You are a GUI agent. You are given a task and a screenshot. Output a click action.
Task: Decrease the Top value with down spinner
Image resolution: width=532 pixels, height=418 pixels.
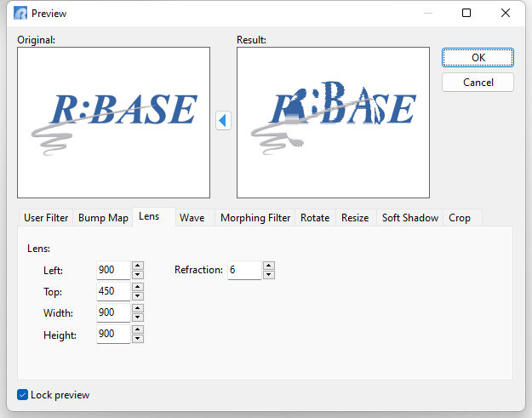pyautogui.click(x=137, y=296)
